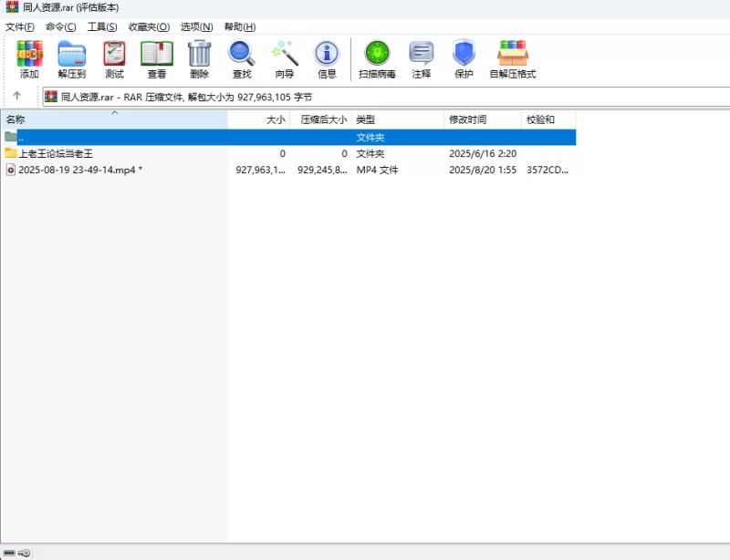Click the Protect (保护) shield icon

coord(464,58)
